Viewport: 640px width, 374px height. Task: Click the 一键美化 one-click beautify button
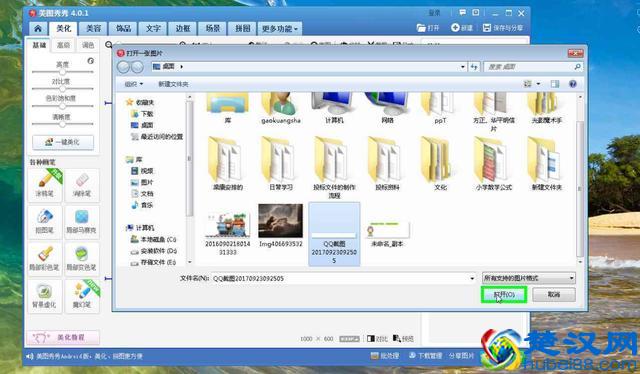pos(63,142)
